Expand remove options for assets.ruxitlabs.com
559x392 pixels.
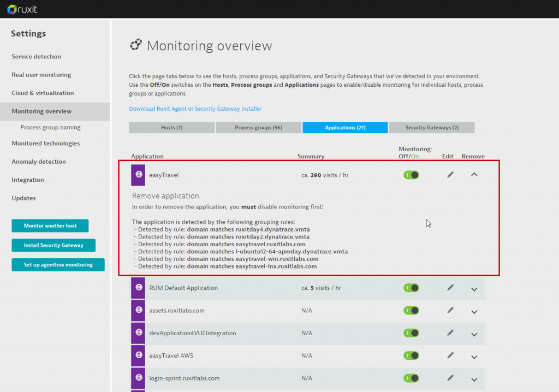click(474, 311)
